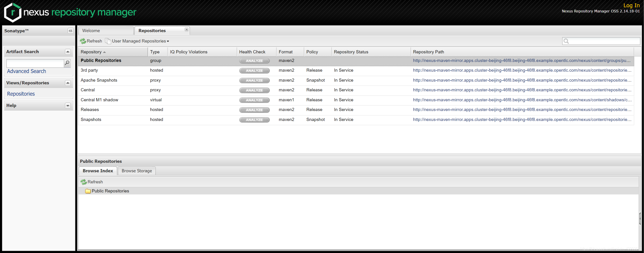This screenshot has width=644, height=253.
Task: Open Central M1 shadow repository path URL
Action: [x=522, y=100]
